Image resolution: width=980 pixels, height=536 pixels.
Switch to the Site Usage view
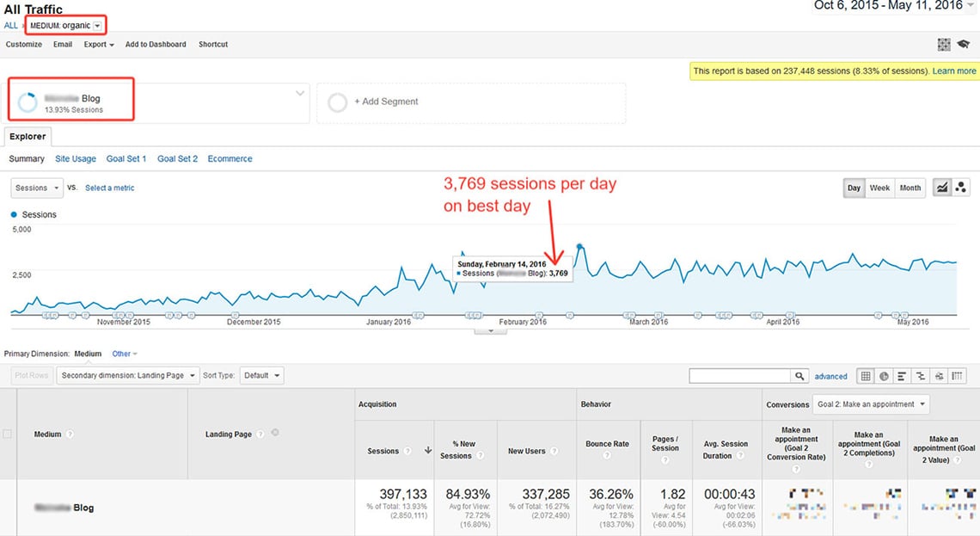pos(76,159)
